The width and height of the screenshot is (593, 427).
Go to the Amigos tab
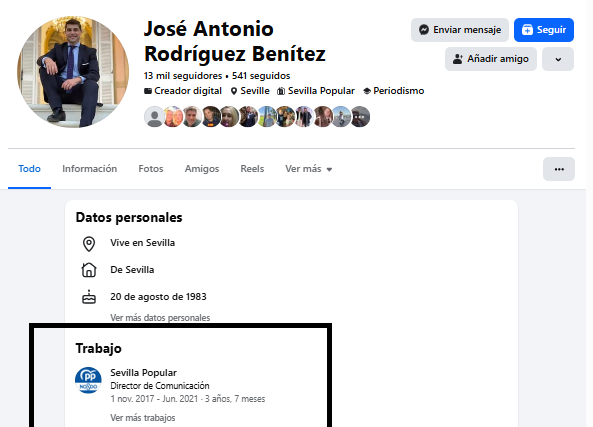tap(202, 169)
